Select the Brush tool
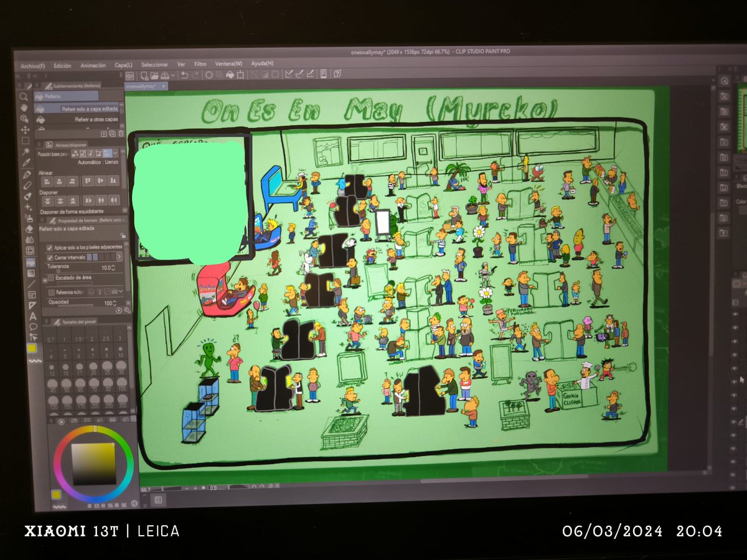747x560 pixels. click(x=28, y=196)
